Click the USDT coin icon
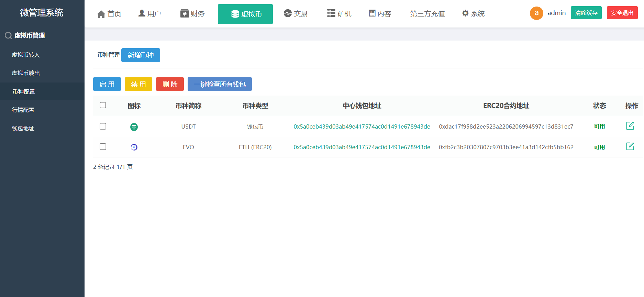The image size is (644, 297). 134,127
